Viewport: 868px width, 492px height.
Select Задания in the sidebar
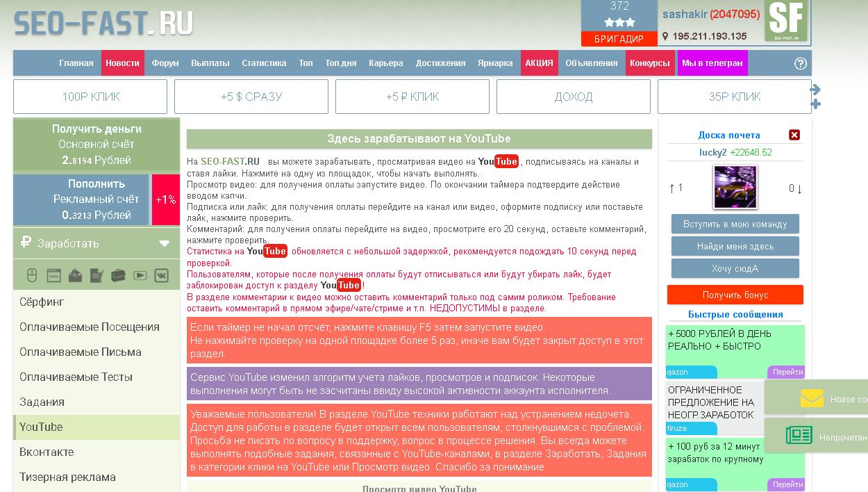[x=97, y=402]
